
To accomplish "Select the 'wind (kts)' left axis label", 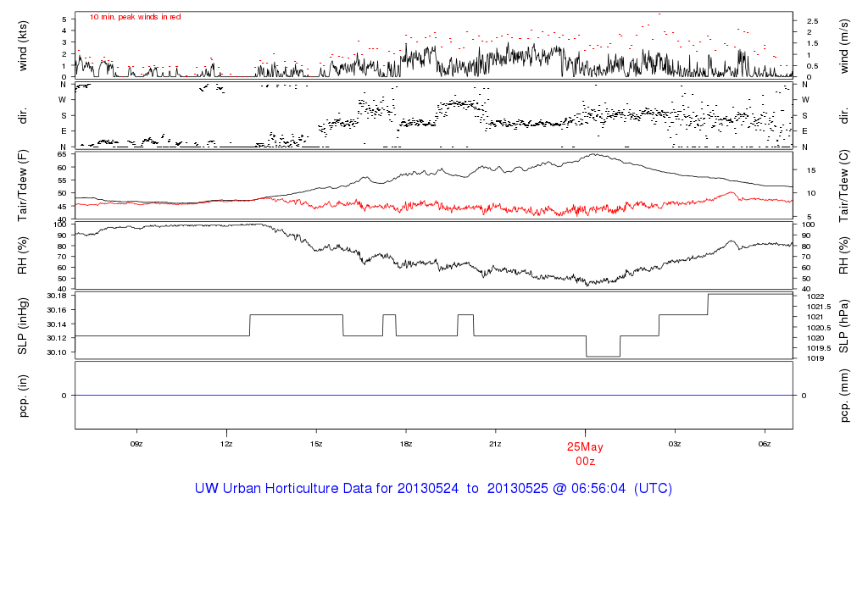I will 23,46.
